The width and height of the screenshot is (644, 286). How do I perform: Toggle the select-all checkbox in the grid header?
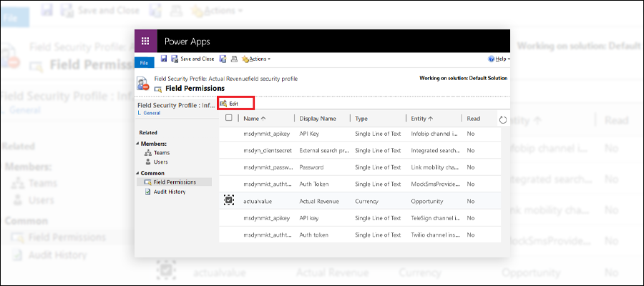coord(229,118)
